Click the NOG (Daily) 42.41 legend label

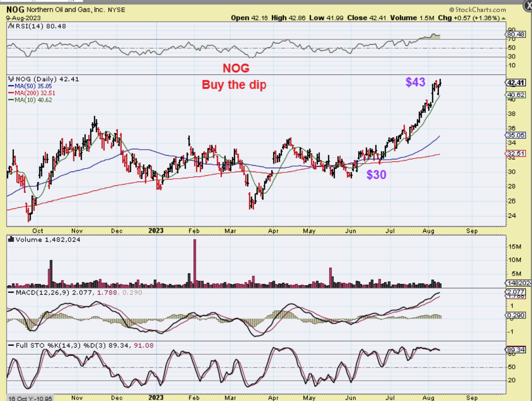click(47, 79)
